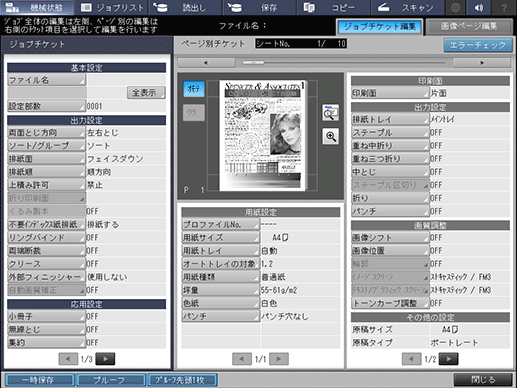Click the right arrow of sheet scrollbar
Image resolution: width=517 pixels, height=388 pixels.
[x=482, y=62]
